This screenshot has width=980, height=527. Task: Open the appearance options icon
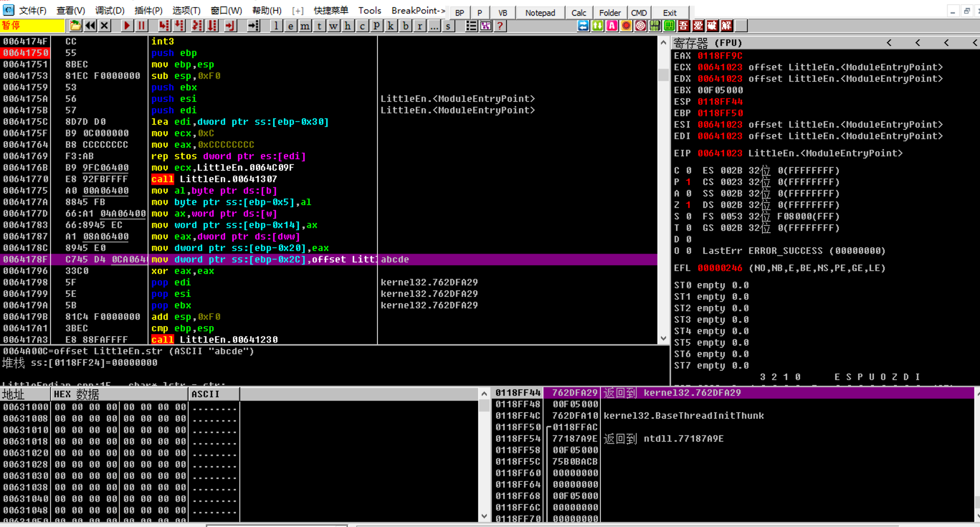[486, 26]
